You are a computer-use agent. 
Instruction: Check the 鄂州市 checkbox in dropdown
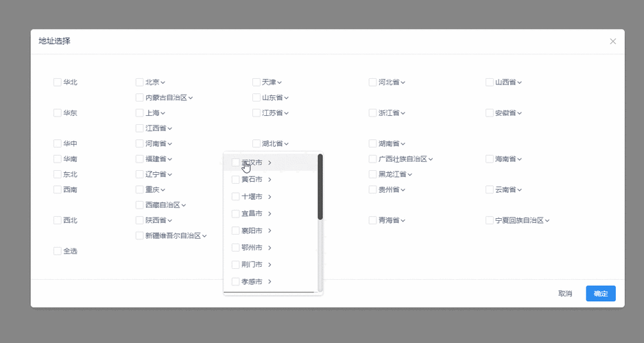pyautogui.click(x=236, y=248)
